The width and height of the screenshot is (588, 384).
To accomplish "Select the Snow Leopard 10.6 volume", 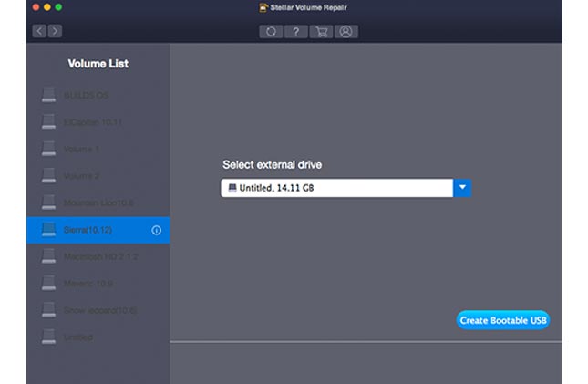I will tap(98, 310).
